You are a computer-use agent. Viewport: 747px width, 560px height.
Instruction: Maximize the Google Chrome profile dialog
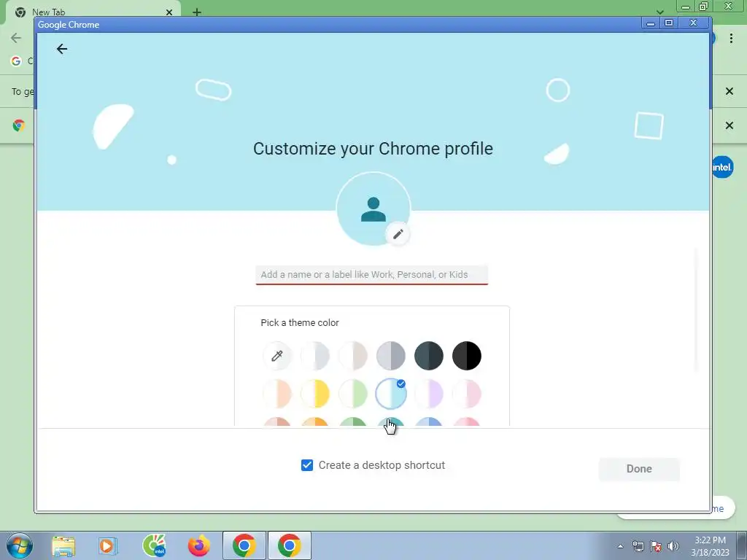(669, 23)
